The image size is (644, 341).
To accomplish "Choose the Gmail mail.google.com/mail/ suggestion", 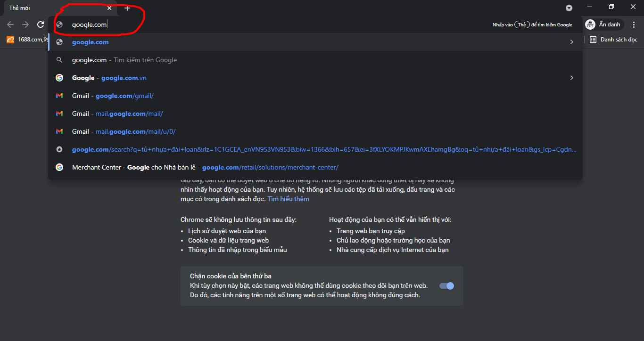I will click(x=315, y=114).
